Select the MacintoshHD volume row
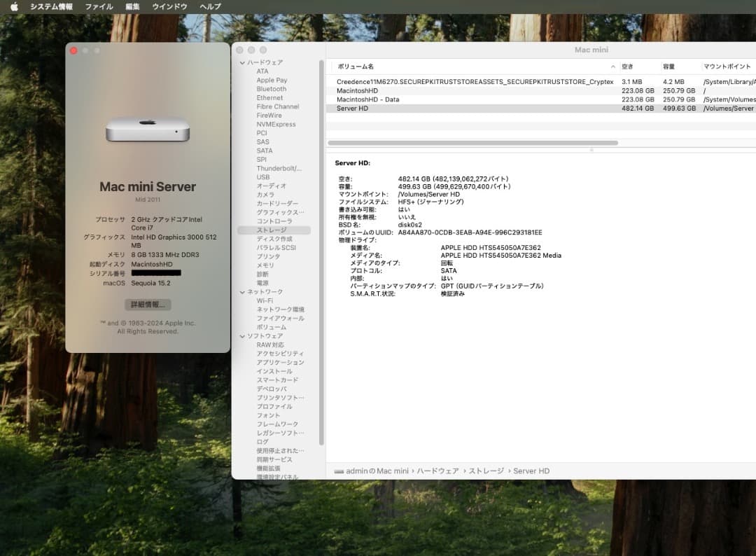This screenshot has width=756, height=556. pyautogui.click(x=420, y=90)
